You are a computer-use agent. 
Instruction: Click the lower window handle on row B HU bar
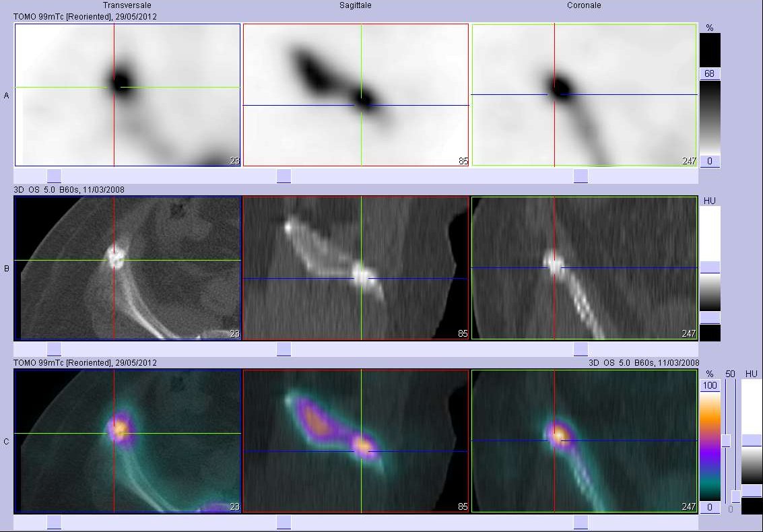click(x=710, y=318)
